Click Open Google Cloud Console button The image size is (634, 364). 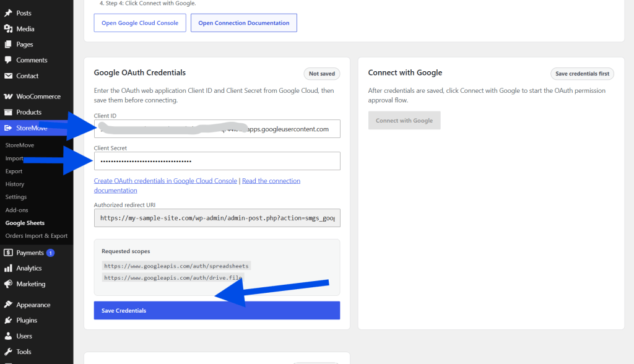[140, 23]
